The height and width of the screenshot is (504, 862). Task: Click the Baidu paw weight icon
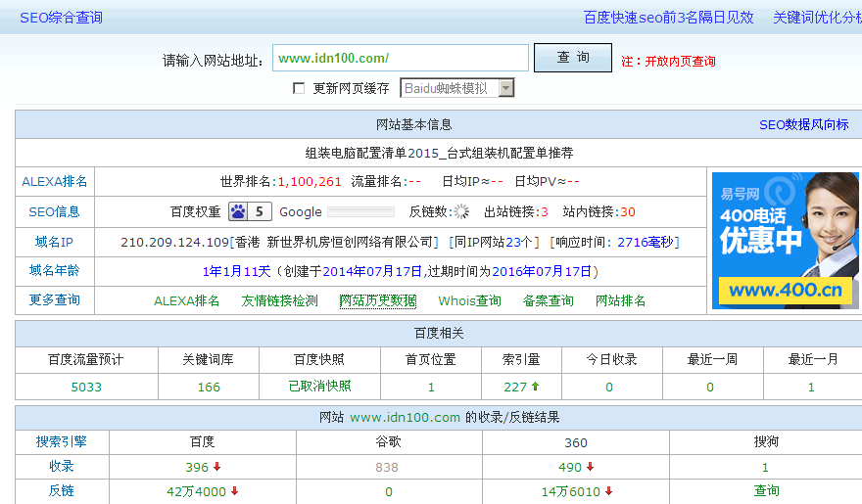[x=250, y=211]
